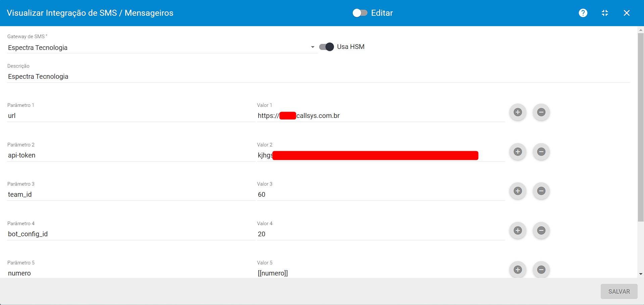Click the scrollbar down arrow
This screenshot has width=644, height=305.
point(641,274)
